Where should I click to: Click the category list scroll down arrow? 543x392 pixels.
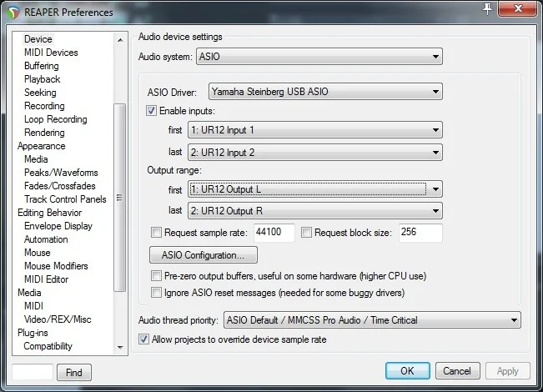(120, 347)
